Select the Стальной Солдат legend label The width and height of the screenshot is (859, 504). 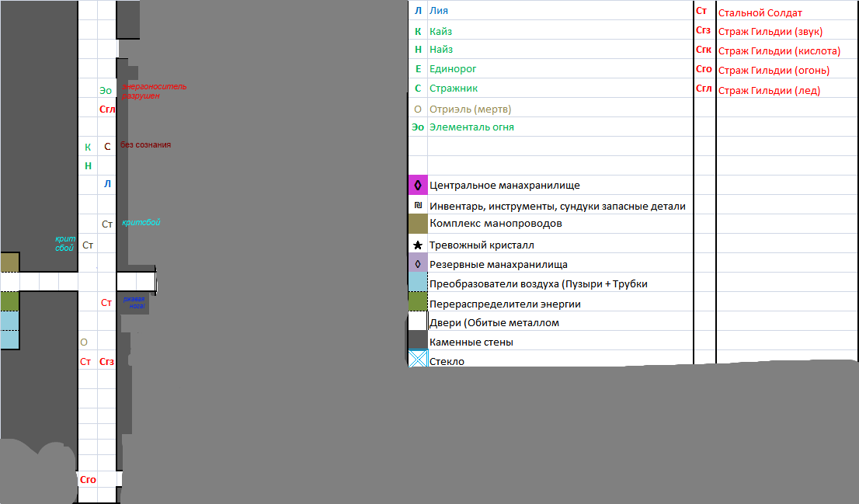pos(760,12)
